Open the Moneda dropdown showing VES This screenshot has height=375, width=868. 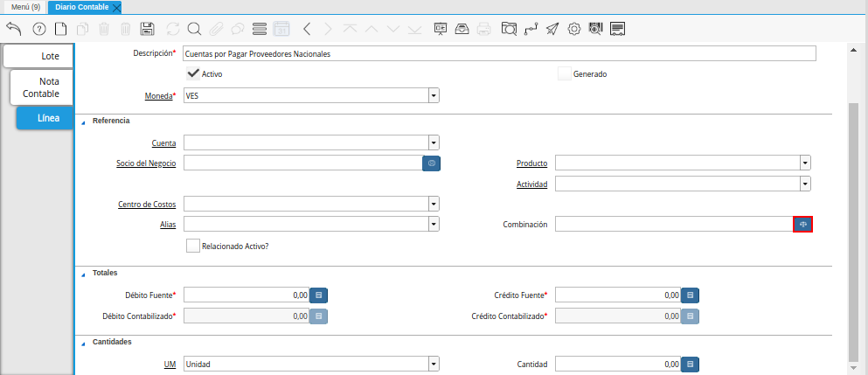433,95
